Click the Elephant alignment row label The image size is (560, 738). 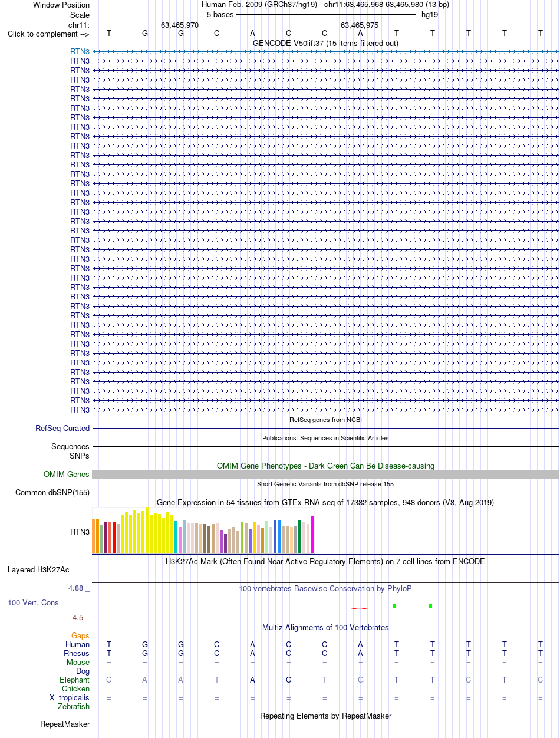pos(75,680)
